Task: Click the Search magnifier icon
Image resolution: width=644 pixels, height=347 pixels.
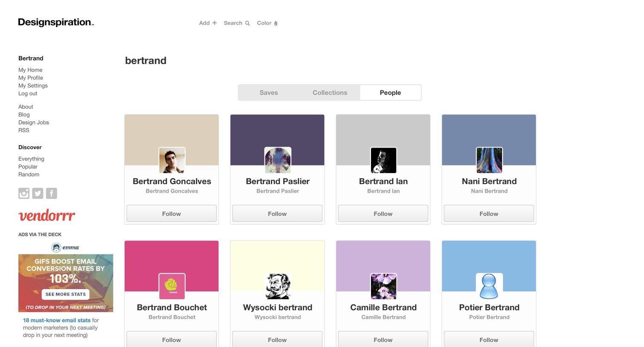Action: (x=247, y=23)
